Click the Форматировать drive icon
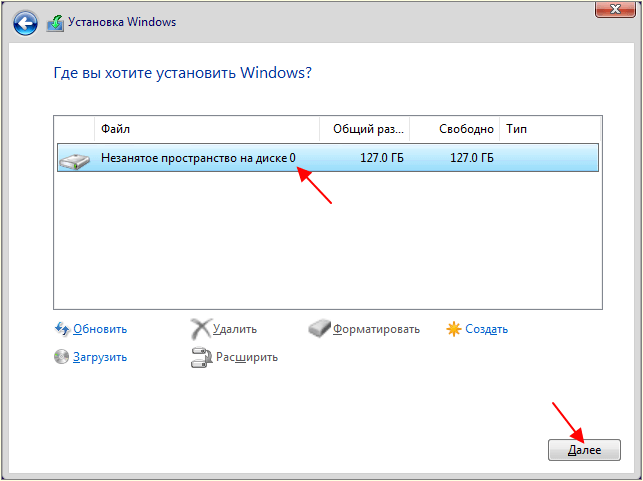This screenshot has width=643, height=481. tap(319, 328)
